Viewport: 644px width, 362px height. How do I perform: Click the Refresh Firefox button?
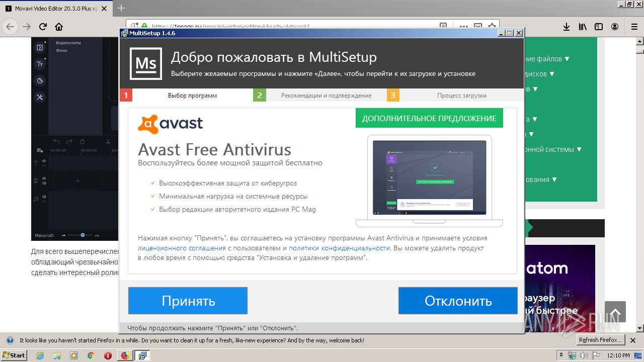pyautogui.click(x=600, y=340)
